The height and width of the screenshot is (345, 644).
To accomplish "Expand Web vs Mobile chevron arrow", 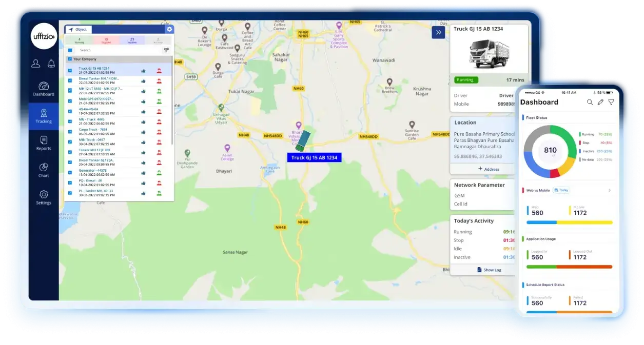I will tap(610, 190).
